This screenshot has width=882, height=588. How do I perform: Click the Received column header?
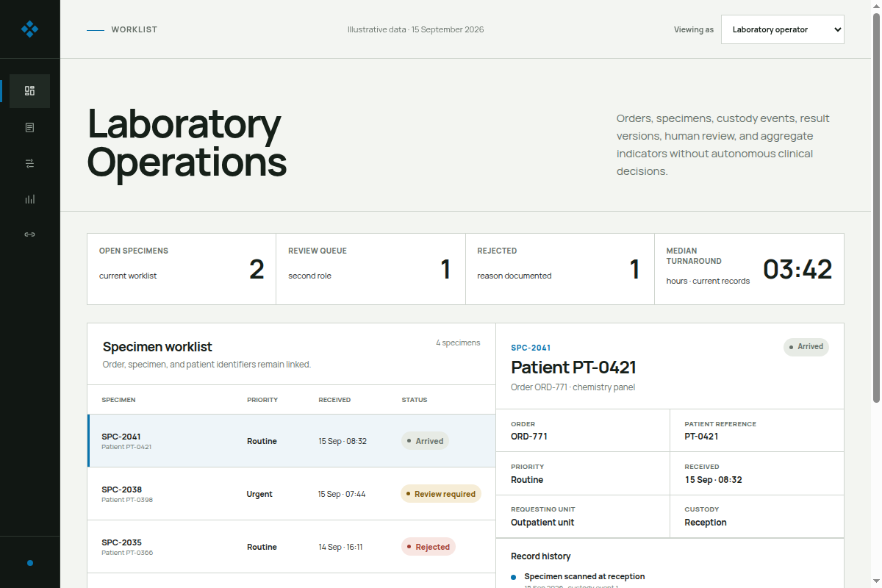[334, 400]
